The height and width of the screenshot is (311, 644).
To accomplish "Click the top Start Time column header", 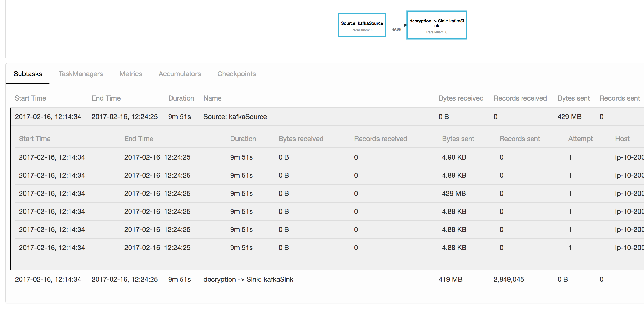I will coord(30,98).
